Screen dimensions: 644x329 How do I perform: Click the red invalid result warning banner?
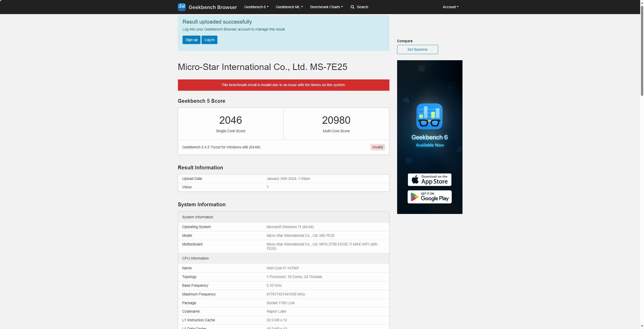283,85
